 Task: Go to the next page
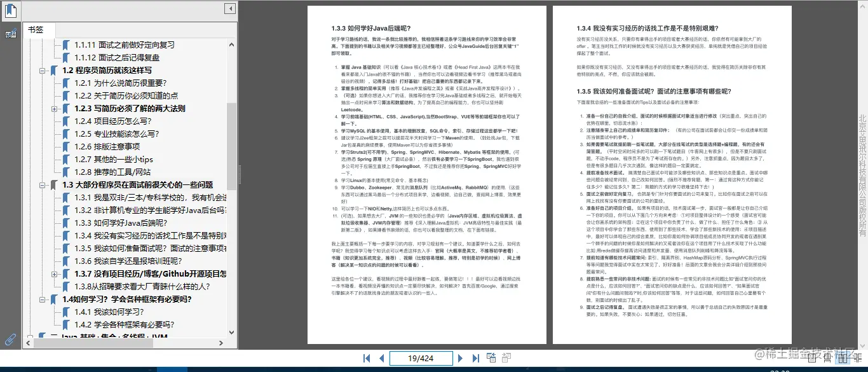point(461,359)
